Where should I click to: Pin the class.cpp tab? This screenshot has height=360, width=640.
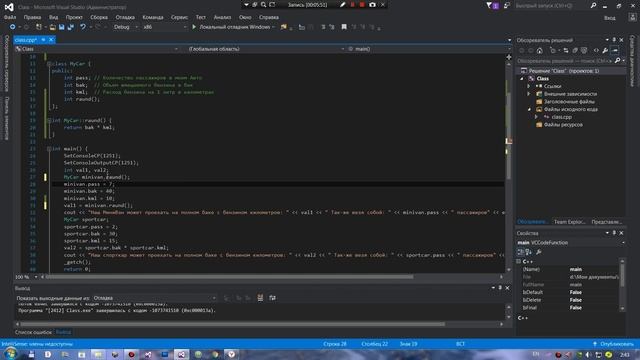click(43, 40)
